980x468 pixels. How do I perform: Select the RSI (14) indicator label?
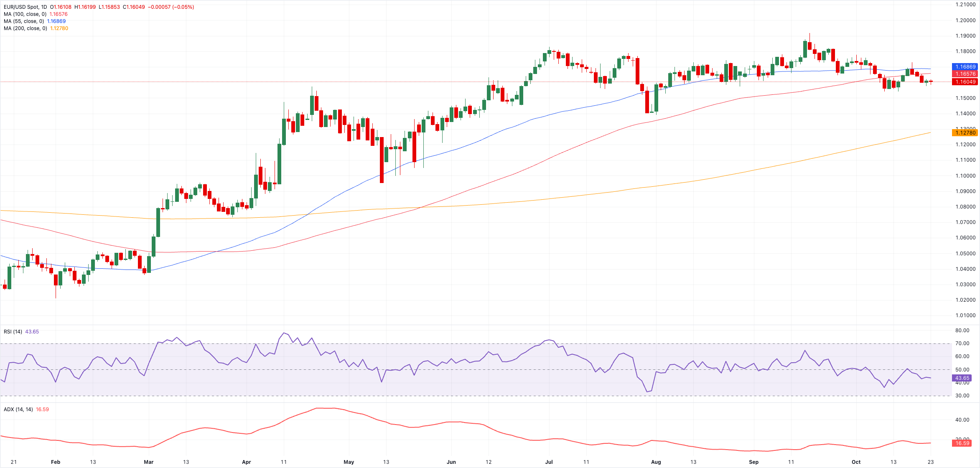tap(13, 332)
